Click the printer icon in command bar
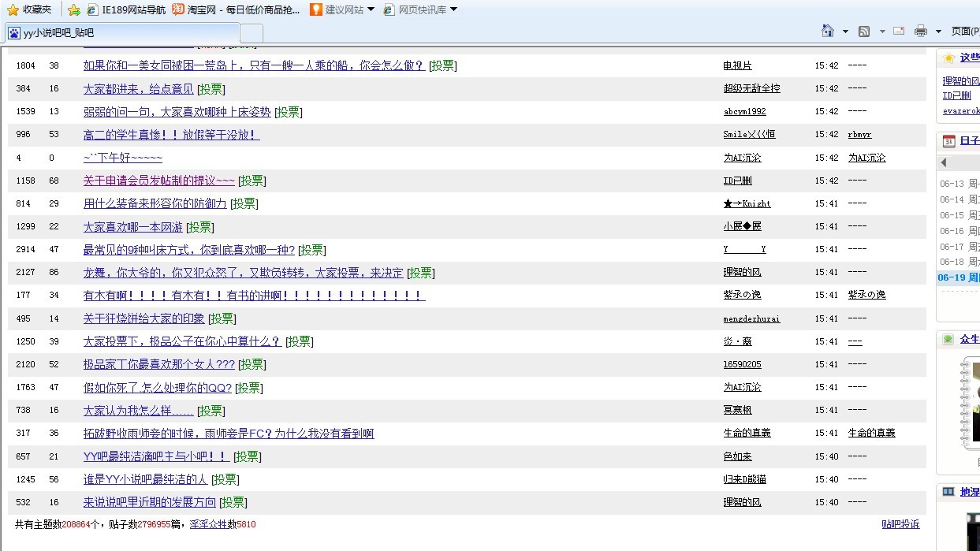Viewport: 980px width, 551px height. [x=920, y=31]
